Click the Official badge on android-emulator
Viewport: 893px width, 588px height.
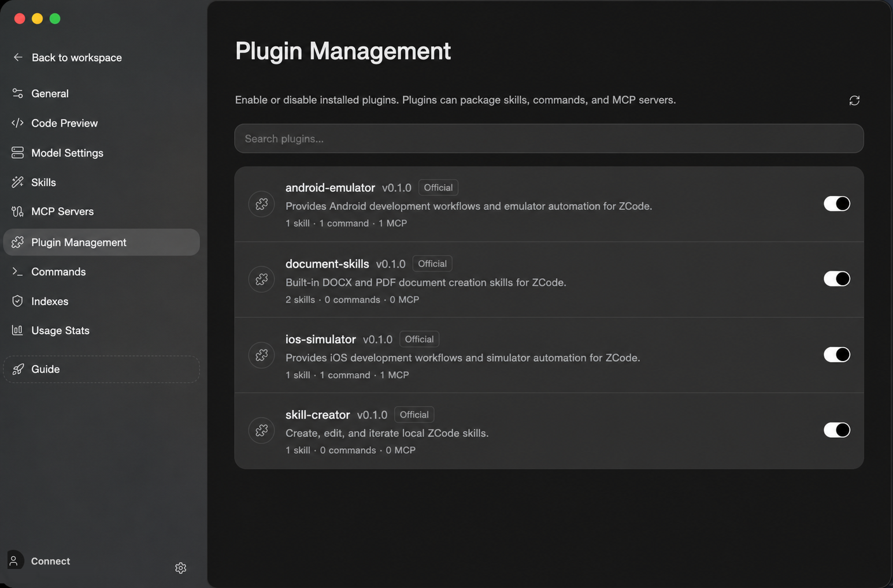(x=438, y=188)
